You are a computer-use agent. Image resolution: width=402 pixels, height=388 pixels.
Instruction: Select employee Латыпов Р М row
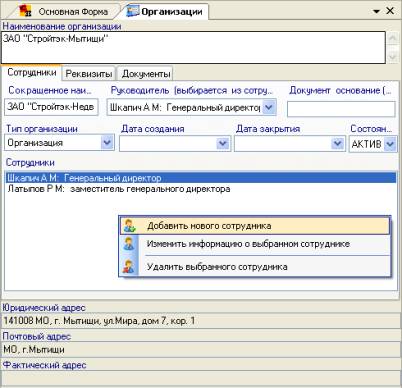coord(201,189)
